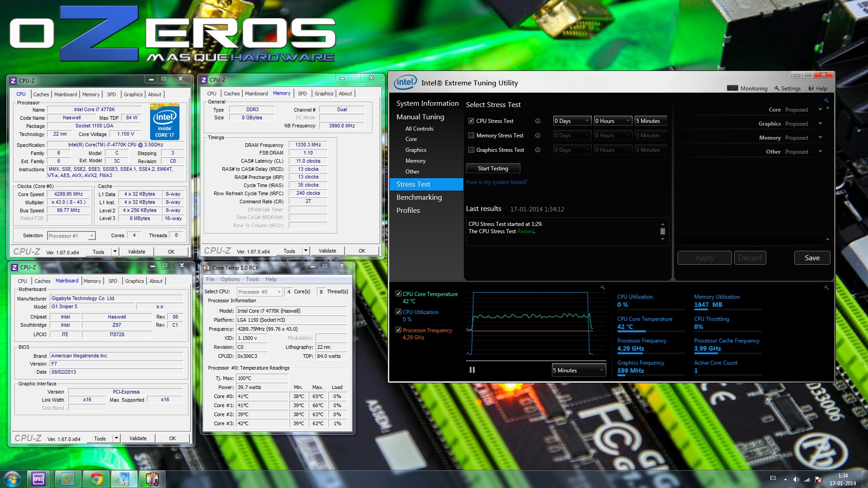
Task: Toggle CPU Core Temperature graph checkbox
Action: 398,294
